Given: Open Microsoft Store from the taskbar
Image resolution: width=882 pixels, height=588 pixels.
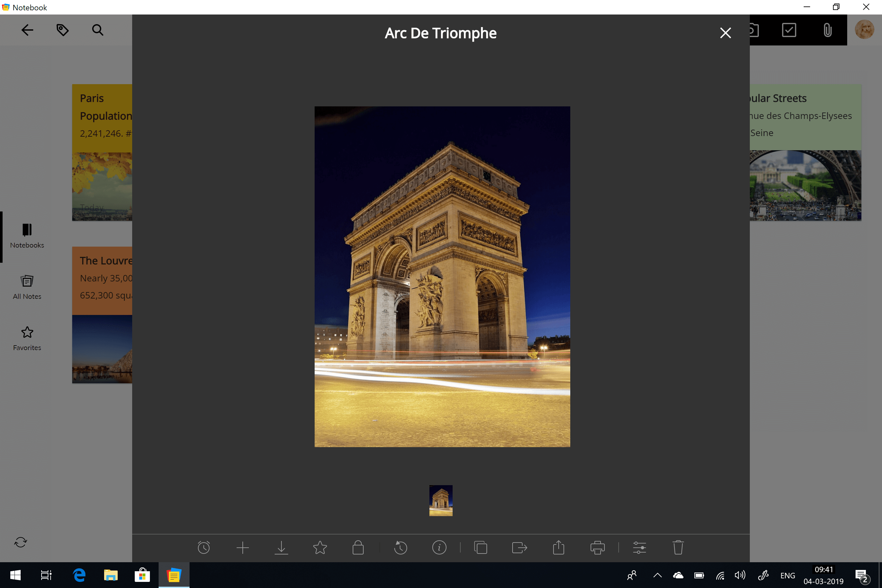Looking at the screenshot, I should click(x=142, y=575).
